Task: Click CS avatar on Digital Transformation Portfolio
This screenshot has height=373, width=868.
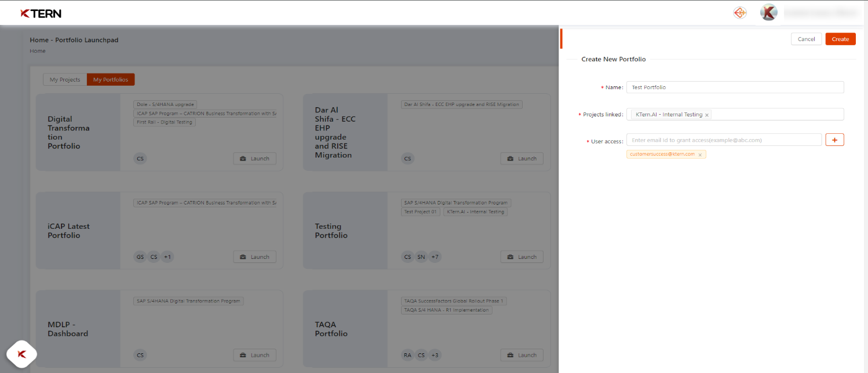Action: pos(140,158)
